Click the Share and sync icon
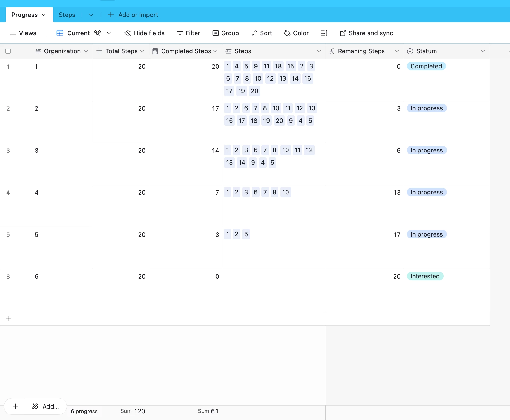 click(x=343, y=33)
